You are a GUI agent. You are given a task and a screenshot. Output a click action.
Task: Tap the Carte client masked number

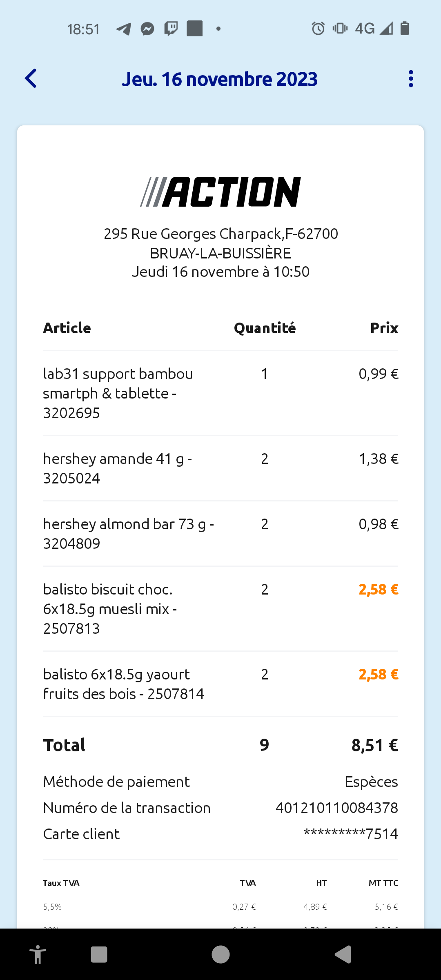[351, 834]
